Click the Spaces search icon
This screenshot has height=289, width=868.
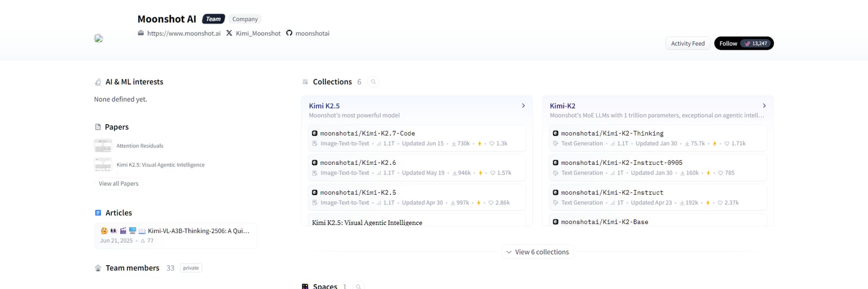[359, 286]
